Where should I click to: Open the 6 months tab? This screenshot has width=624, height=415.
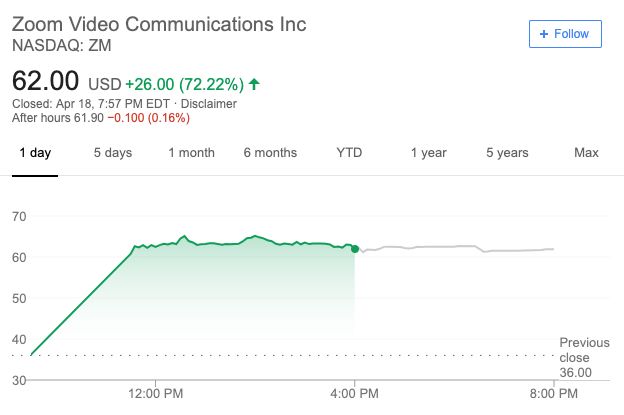[270, 153]
